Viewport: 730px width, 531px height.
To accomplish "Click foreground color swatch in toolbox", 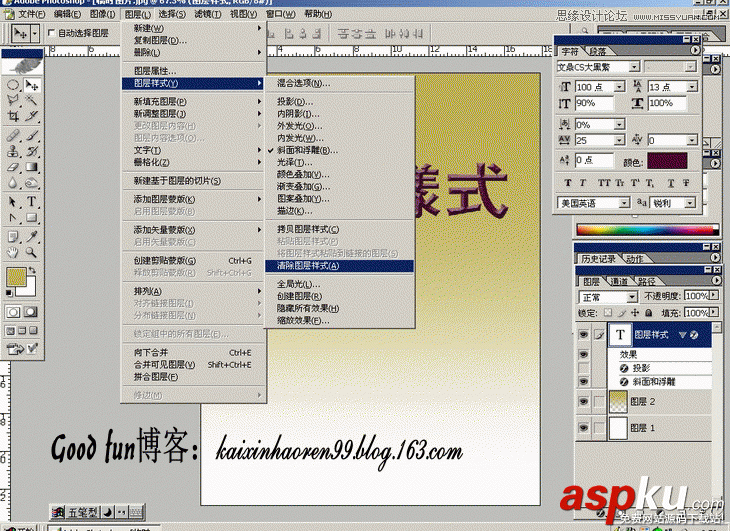I will click(x=16, y=277).
